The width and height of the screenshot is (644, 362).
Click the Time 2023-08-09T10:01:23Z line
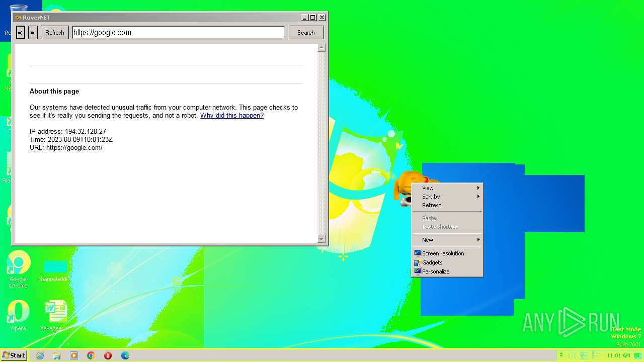tap(71, 140)
